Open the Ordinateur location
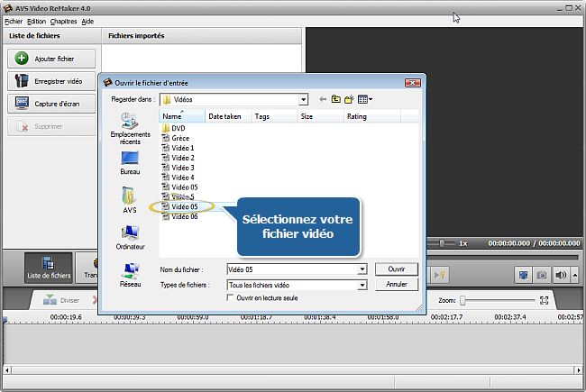Screen dimensions: 586x392 [130, 238]
